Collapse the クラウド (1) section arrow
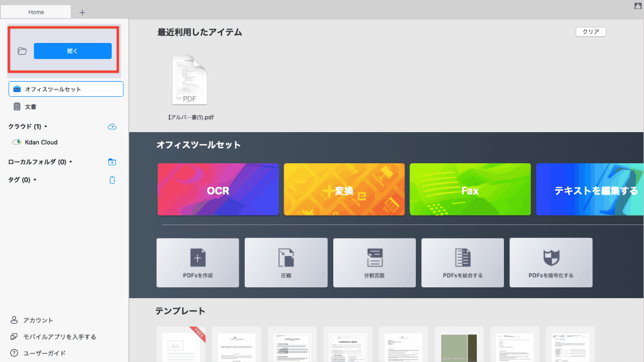644x362 pixels. [x=46, y=127]
